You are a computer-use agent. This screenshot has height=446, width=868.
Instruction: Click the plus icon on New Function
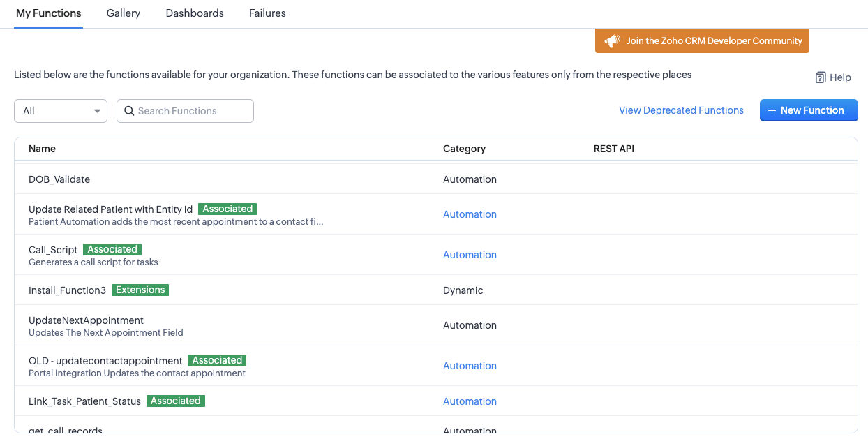(x=772, y=111)
